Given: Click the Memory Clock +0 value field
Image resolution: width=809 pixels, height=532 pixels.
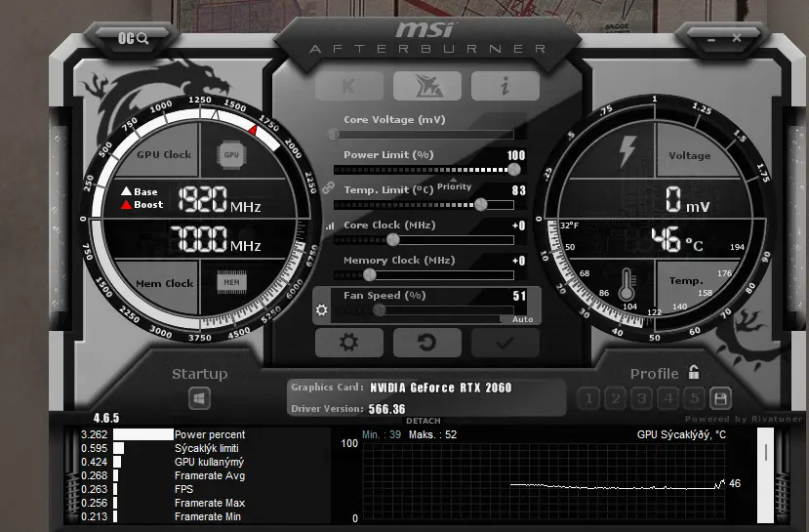Looking at the screenshot, I should [x=518, y=261].
